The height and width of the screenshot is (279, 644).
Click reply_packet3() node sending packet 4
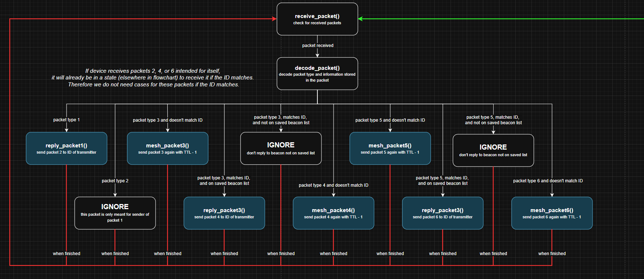(x=224, y=213)
